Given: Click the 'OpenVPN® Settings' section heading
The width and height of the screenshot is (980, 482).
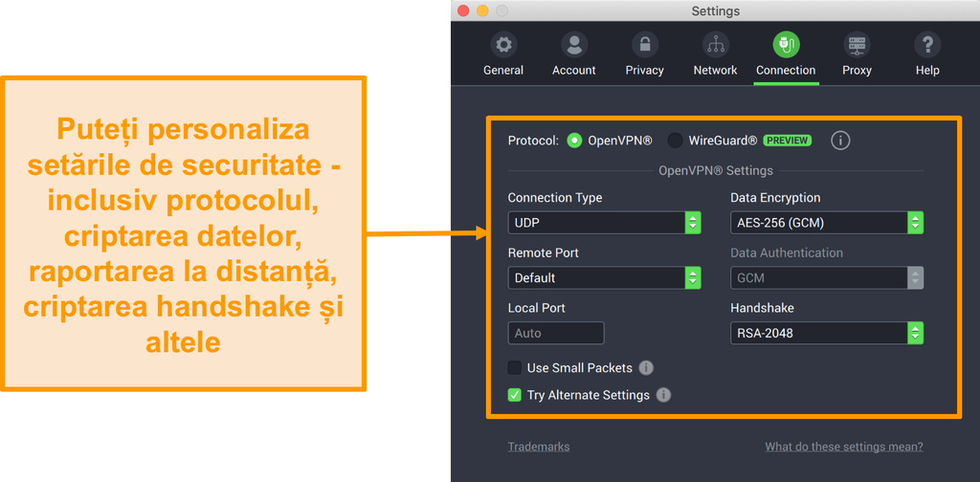Looking at the screenshot, I should [716, 170].
